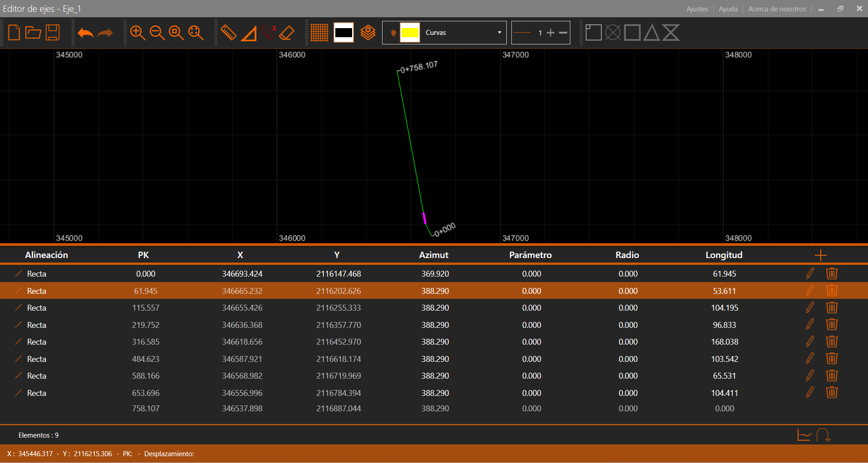Viewport: 868px width, 463px height.
Task: Toggle the grid display
Action: point(319,33)
